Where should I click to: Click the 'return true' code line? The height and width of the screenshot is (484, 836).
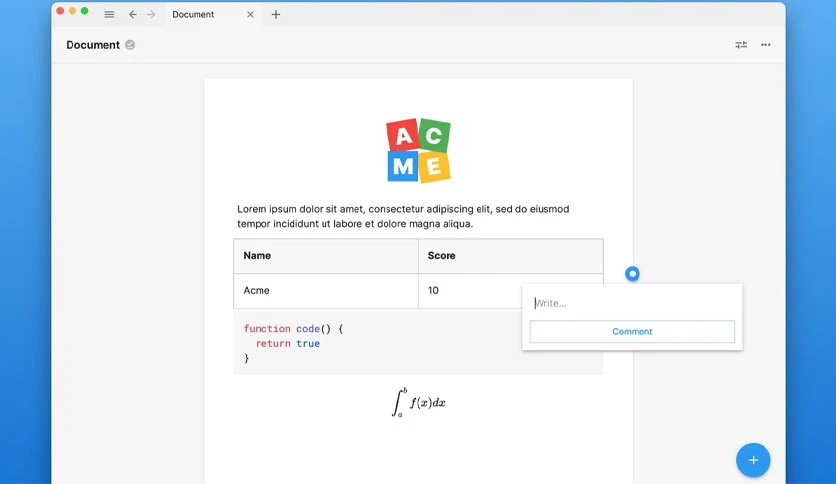click(288, 344)
